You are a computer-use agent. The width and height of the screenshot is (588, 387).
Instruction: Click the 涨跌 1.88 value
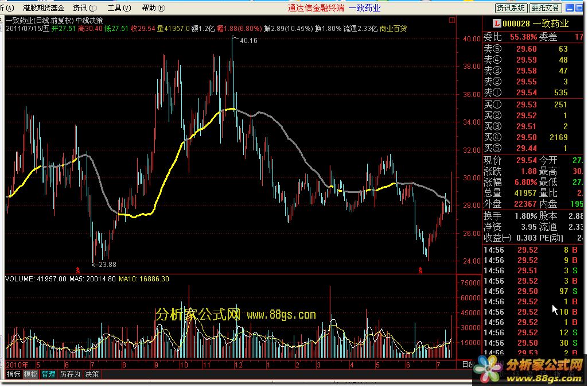pyautogui.click(x=529, y=172)
